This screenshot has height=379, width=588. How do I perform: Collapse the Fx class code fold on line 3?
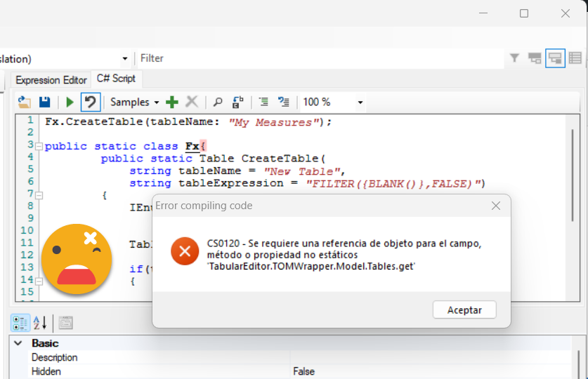[x=39, y=147]
